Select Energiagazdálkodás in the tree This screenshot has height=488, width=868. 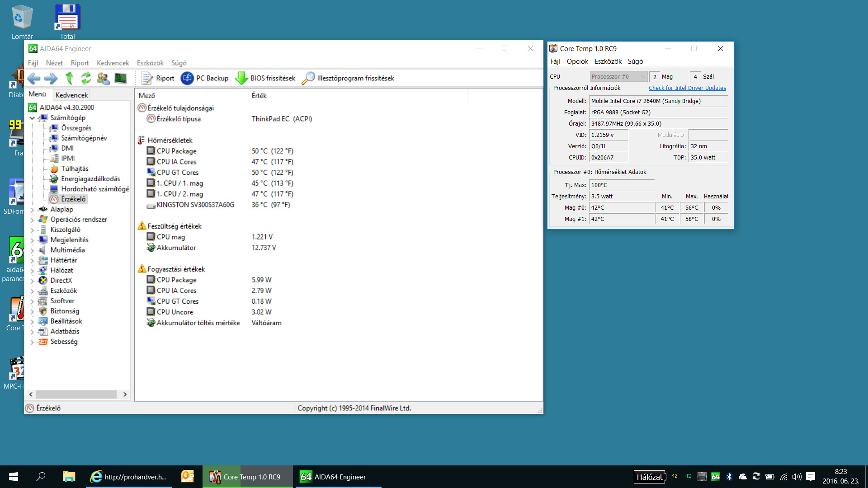[90, 179]
